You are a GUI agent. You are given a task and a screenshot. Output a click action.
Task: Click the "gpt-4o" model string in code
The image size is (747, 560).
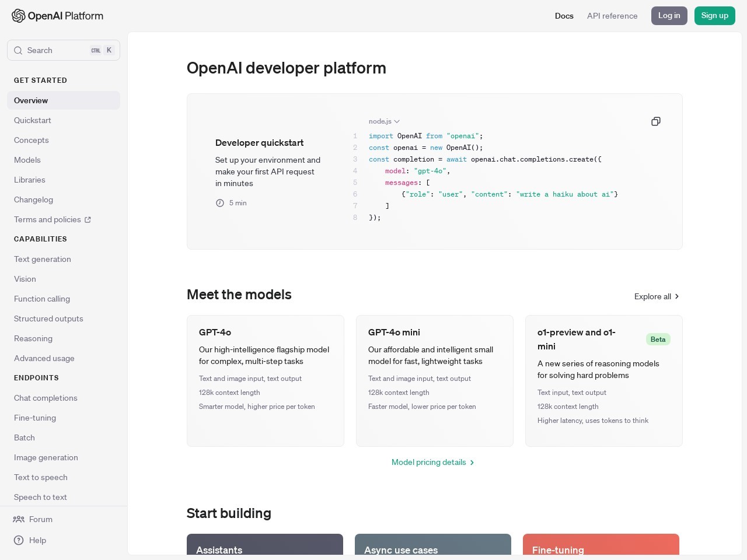[430, 171]
